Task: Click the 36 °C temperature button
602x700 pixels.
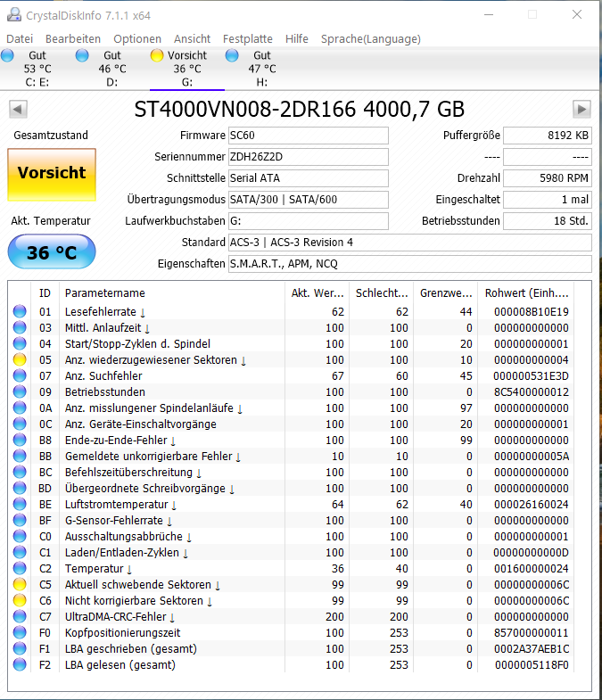Action: pyautogui.click(x=52, y=251)
